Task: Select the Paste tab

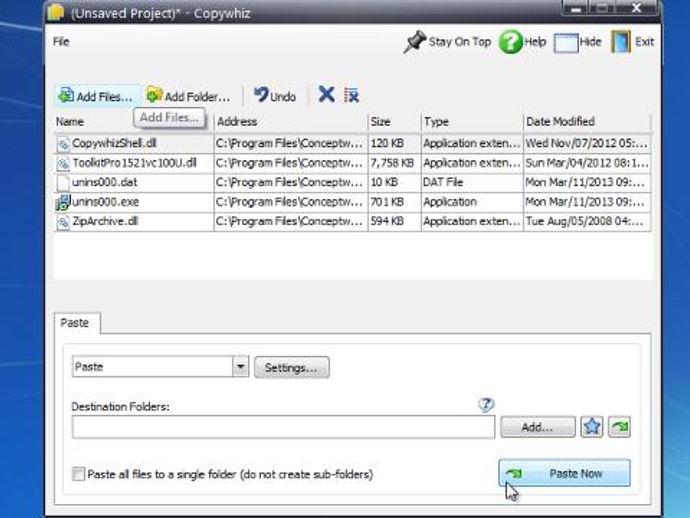Action: click(x=75, y=323)
